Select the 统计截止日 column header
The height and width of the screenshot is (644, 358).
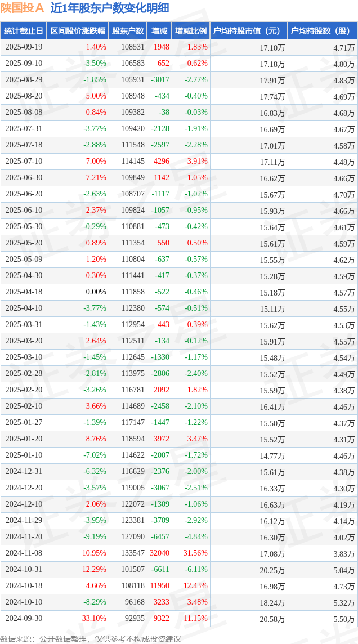(x=24, y=31)
